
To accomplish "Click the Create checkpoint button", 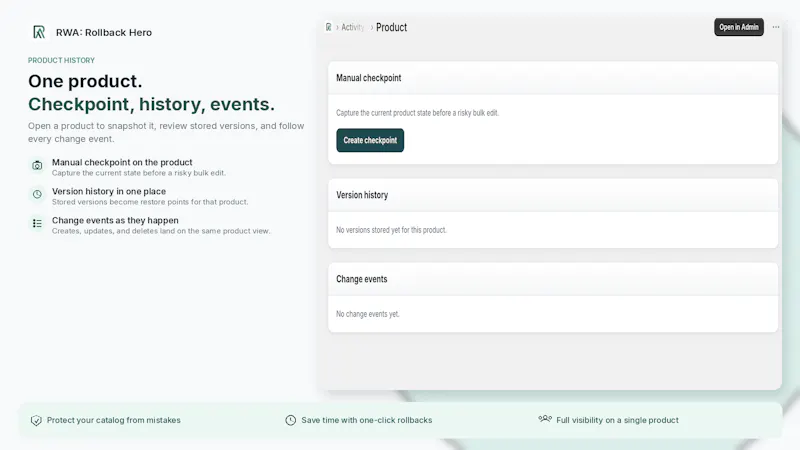I will coord(370,140).
